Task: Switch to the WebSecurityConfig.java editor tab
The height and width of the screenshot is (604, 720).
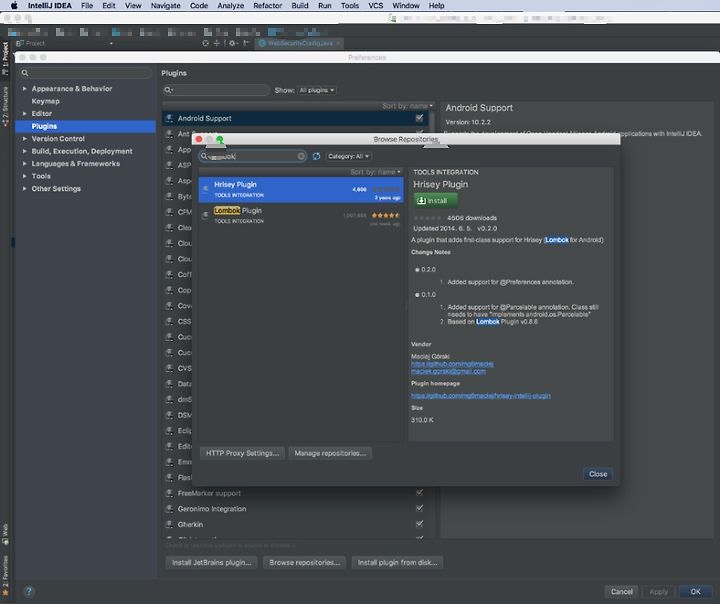Action: coord(299,43)
